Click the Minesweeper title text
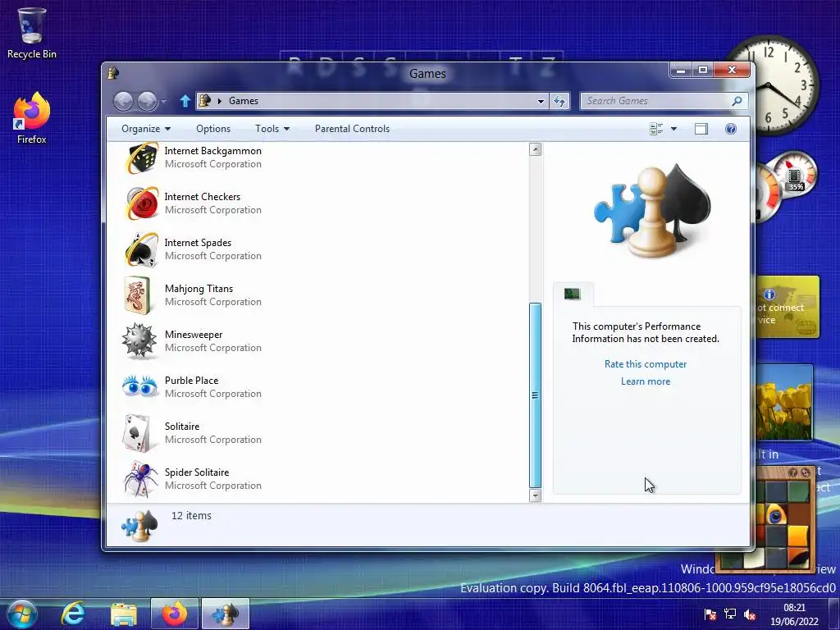 [194, 335]
